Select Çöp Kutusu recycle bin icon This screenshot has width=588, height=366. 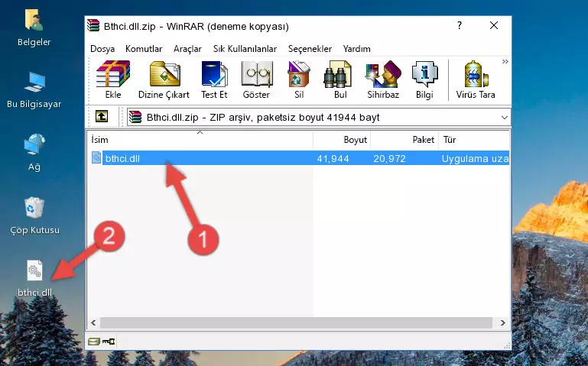coord(34,215)
